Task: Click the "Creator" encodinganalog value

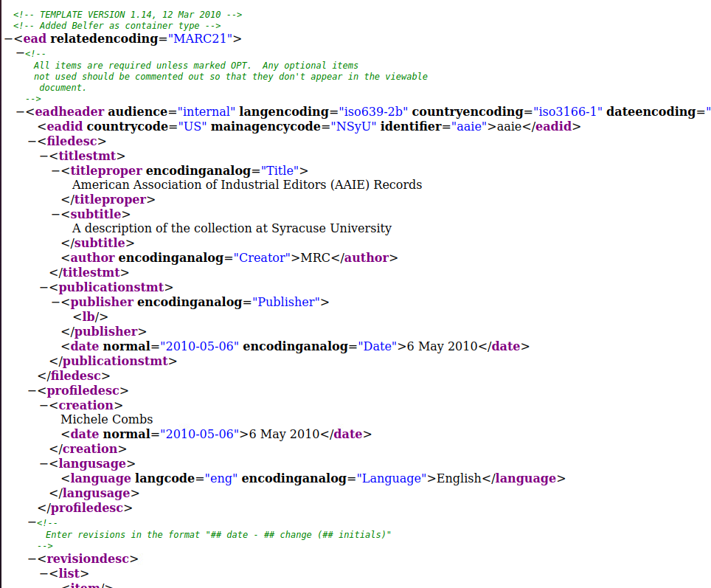Action: click(x=262, y=258)
